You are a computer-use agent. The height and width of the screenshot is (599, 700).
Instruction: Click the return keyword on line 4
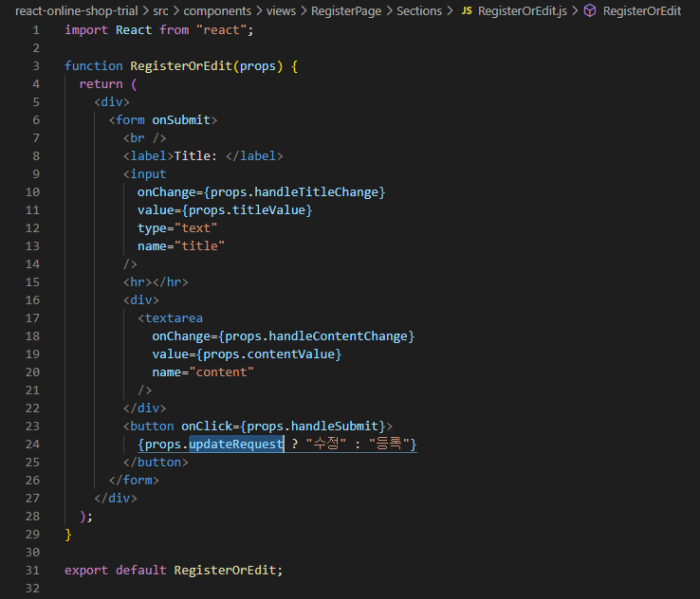click(x=101, y=84)
